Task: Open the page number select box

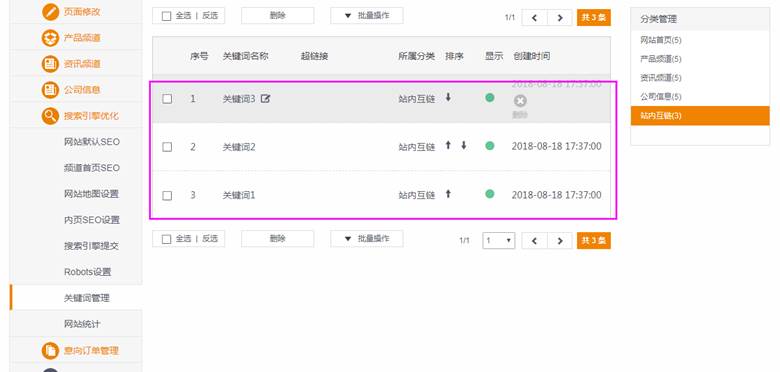Action: pyautogui.click(x=499, y=241)
